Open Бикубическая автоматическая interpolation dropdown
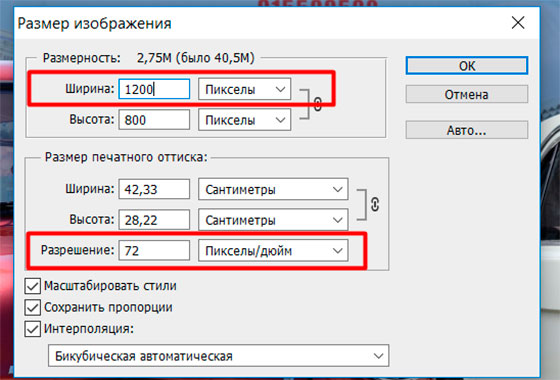 point(219,355)
